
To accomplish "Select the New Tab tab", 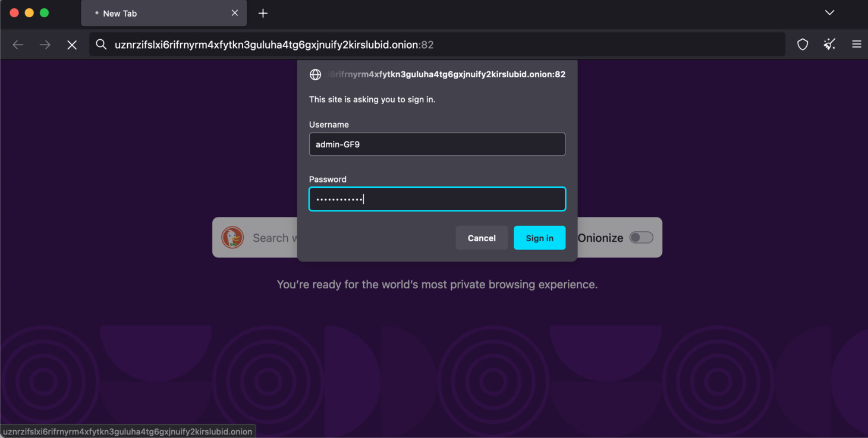I will pyautogui.click(x=163, y=13).
